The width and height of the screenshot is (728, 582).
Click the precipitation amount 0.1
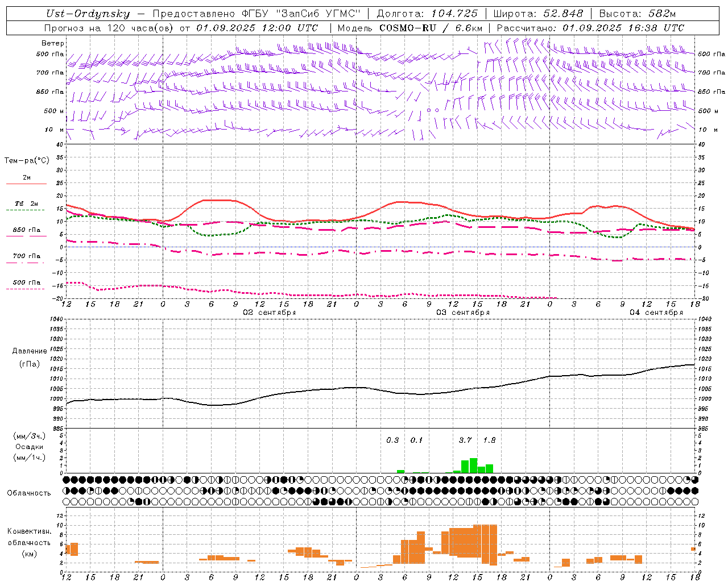(417, 440)
